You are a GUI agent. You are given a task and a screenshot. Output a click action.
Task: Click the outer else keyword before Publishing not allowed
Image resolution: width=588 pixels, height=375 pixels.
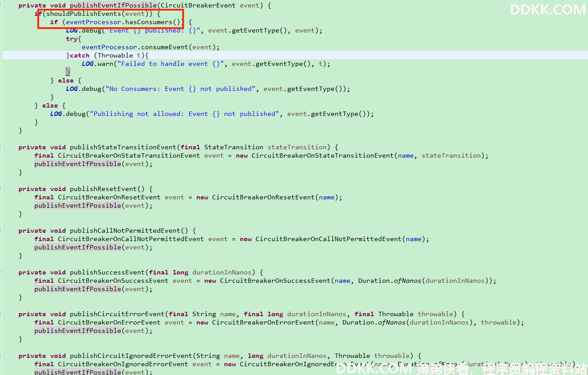50,105
